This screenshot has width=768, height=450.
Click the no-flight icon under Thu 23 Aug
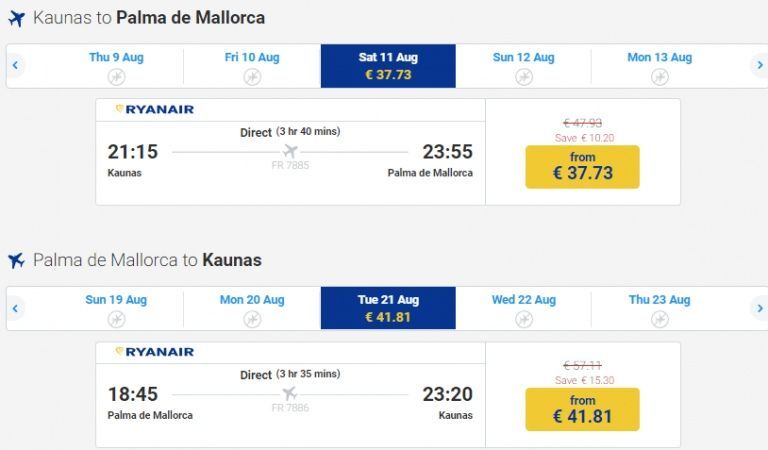[660, 319]
